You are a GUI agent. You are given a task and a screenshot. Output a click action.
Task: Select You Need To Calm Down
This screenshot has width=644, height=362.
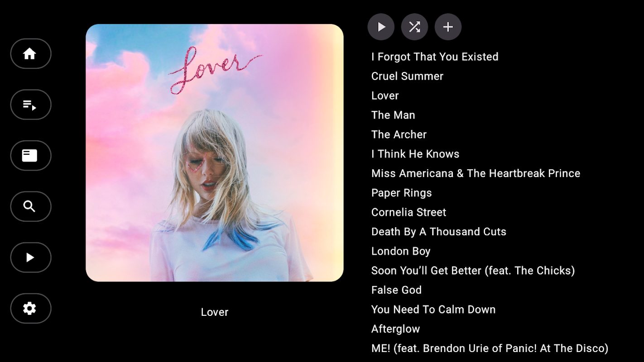coord(433,310)
